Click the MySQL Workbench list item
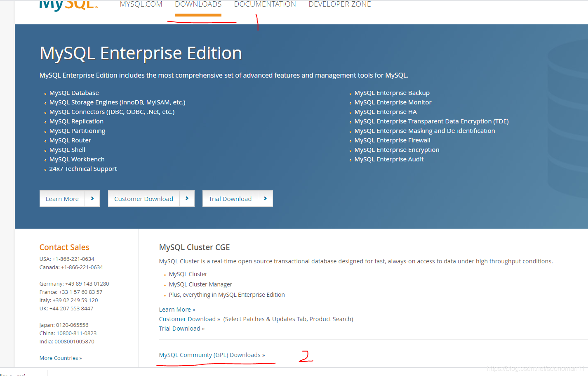This screenshot has height=376, width=588. pyautogui.click(x=77, y=159)
